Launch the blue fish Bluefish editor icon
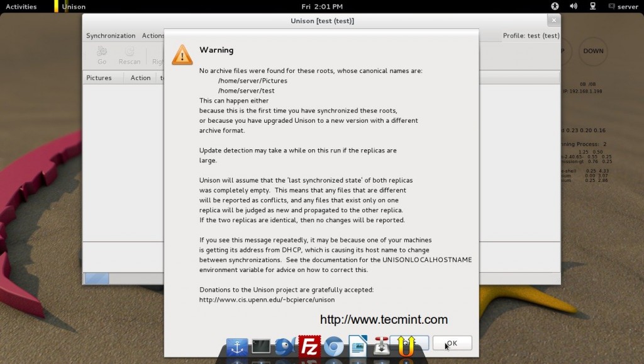 [285, 347]
